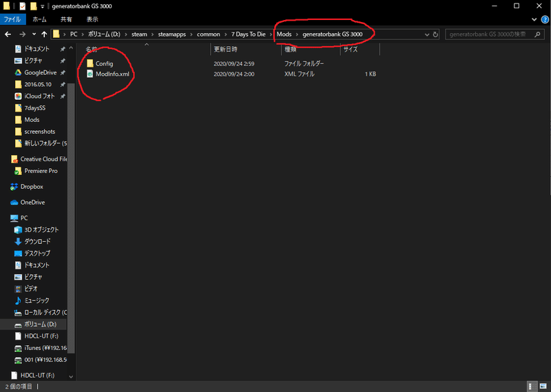This screenshot has height=392, width=551.
Task: Open Creative Cloud Files in sidebar
Action: pos(43,159)
